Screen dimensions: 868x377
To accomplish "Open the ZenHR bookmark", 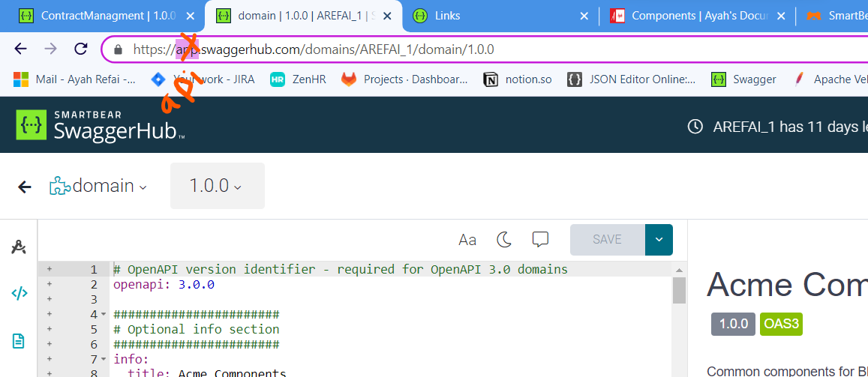I will pos(298,79).
